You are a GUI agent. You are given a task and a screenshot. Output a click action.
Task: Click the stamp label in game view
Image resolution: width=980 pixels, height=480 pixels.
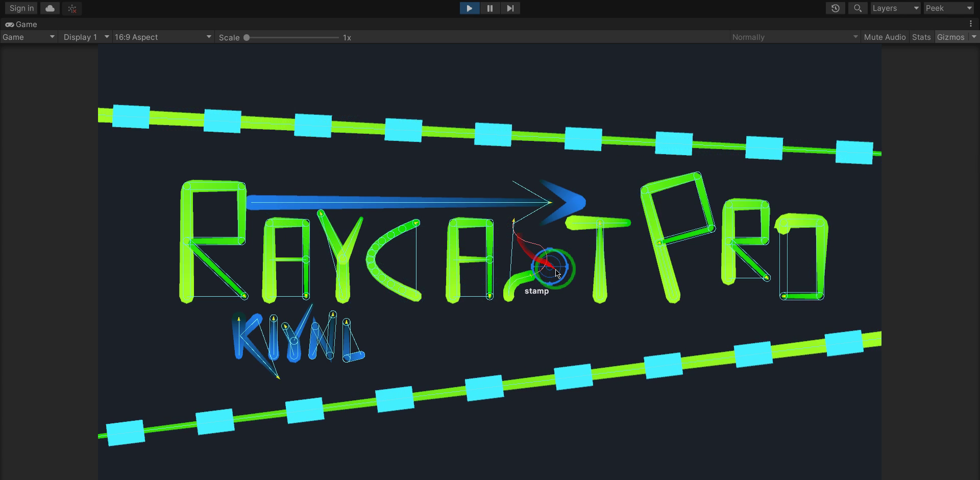click(536, 291)
